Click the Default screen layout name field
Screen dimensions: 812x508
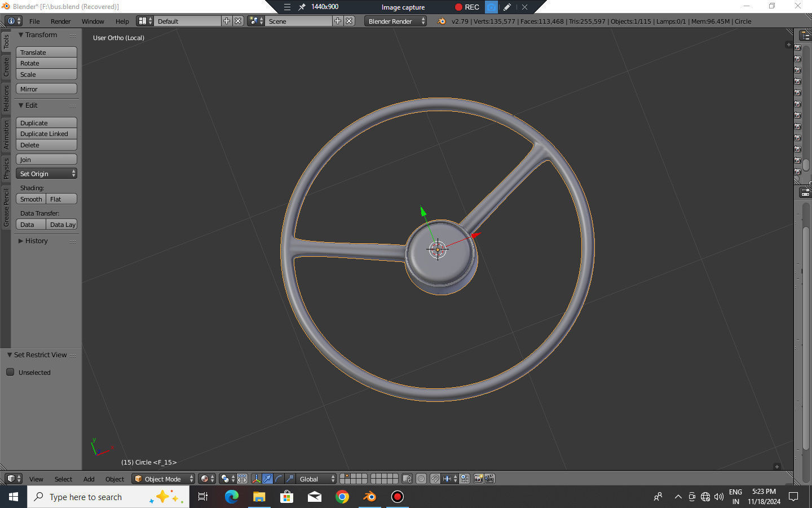tap(187, 21)
